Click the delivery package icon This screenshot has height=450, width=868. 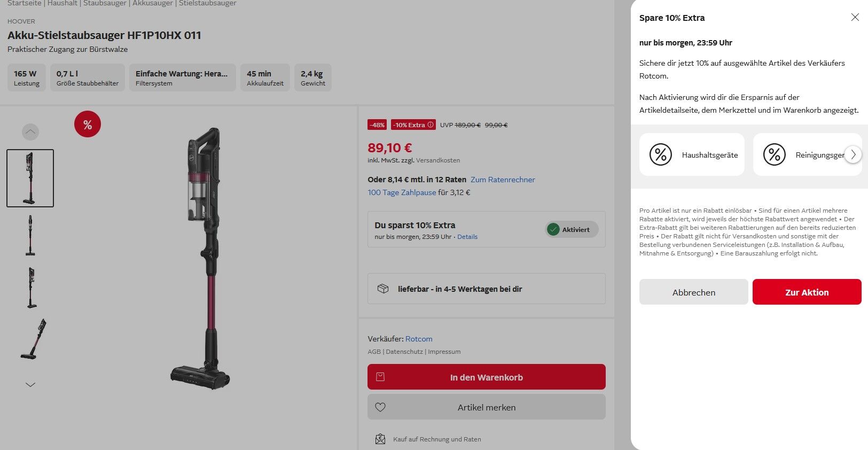pyautogui.click(x=383, y=289)
